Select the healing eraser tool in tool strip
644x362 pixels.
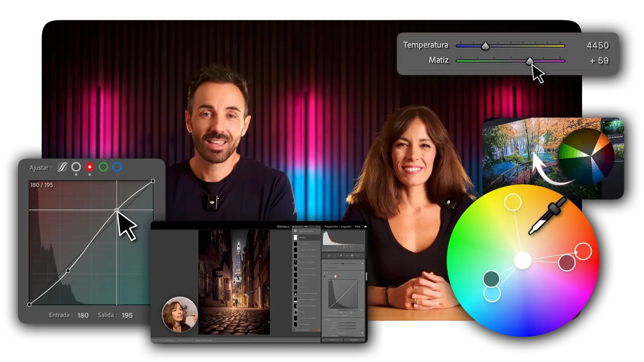341,255
